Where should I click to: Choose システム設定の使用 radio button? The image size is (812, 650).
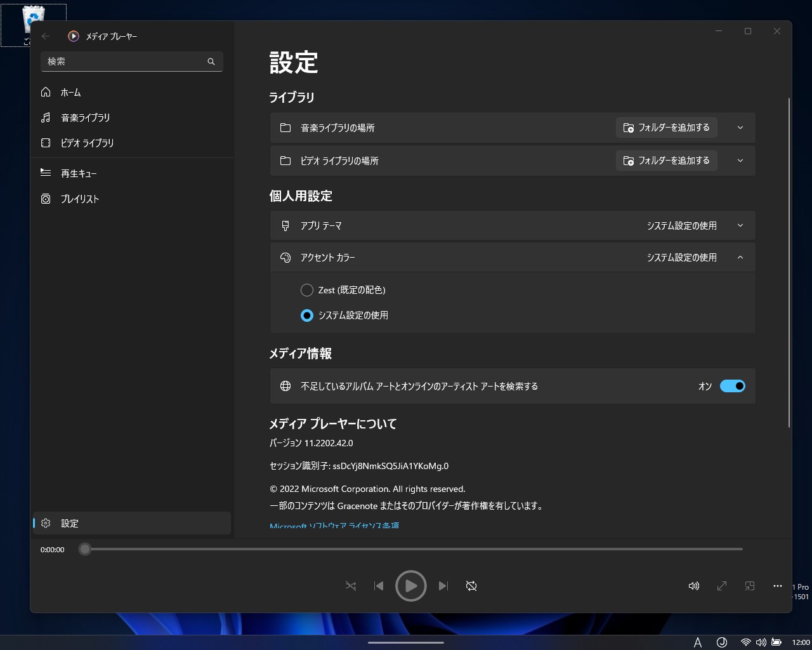tap(306, 315)
